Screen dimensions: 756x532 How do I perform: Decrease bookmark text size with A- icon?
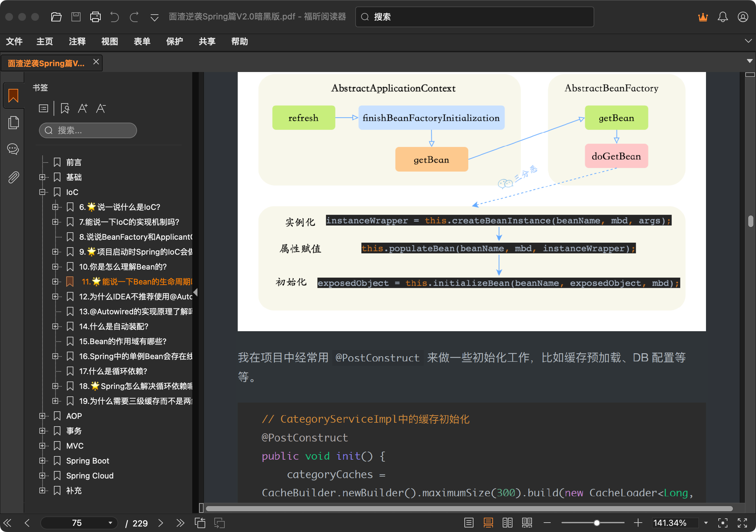101,108
